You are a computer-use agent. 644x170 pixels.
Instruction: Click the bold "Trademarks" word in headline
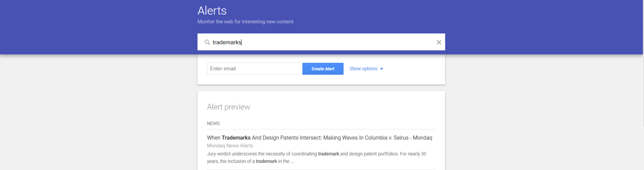236,138
